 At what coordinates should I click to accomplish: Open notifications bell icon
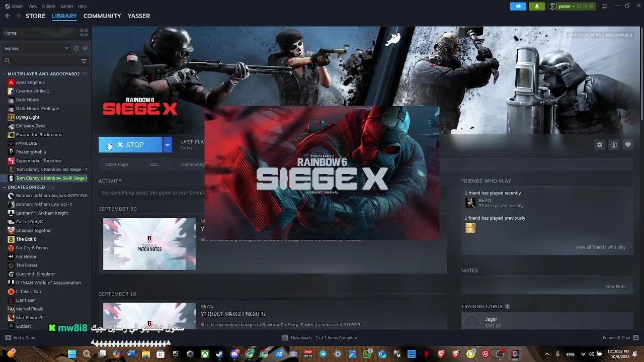(x=537, y=6)
